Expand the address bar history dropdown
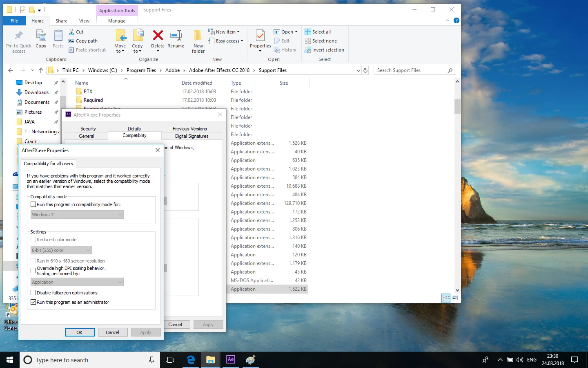The width and height of the screenshot is (588, 368). pos(359,70)
